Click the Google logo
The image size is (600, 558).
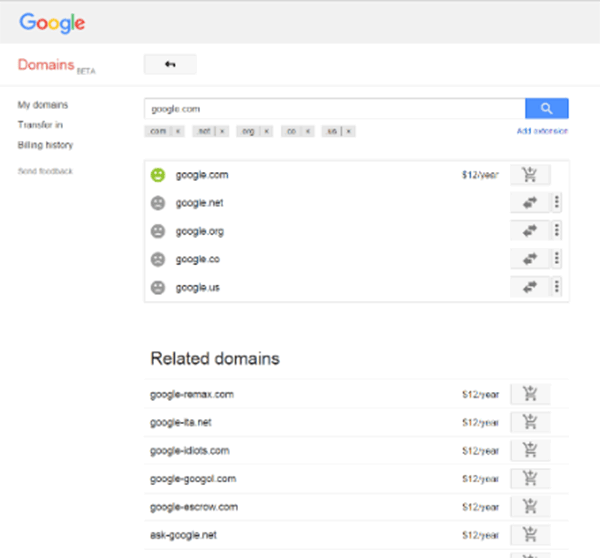(x=52, y=23)
